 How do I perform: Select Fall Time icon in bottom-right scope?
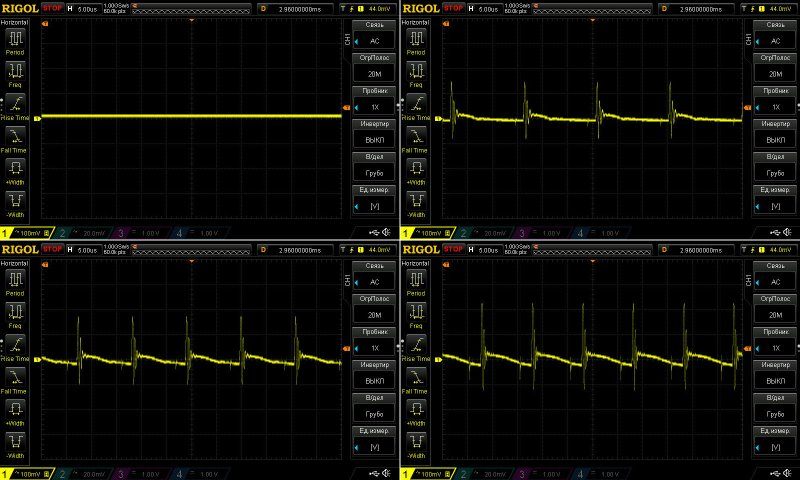coord(415,376)
